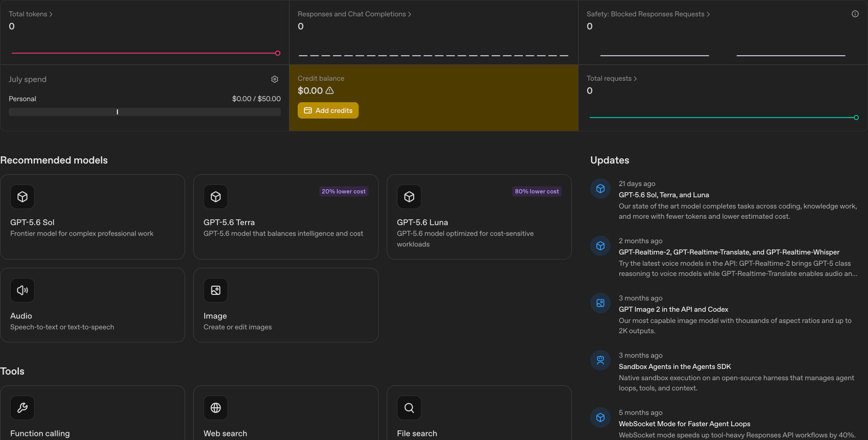This screenshot has height=440, width=868.
Task: Click "Speech-to-text or text-to-speech" description
Action: [x=62, y=327]
